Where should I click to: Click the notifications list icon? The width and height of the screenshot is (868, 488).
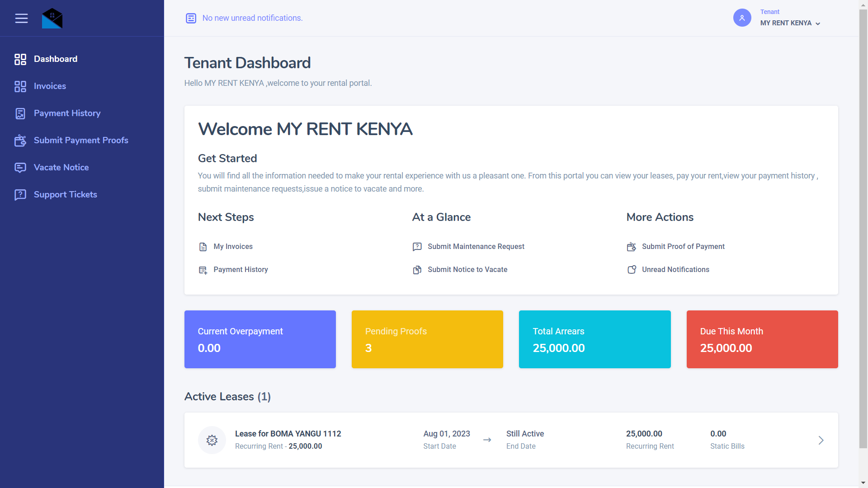[x=191, y=18]
